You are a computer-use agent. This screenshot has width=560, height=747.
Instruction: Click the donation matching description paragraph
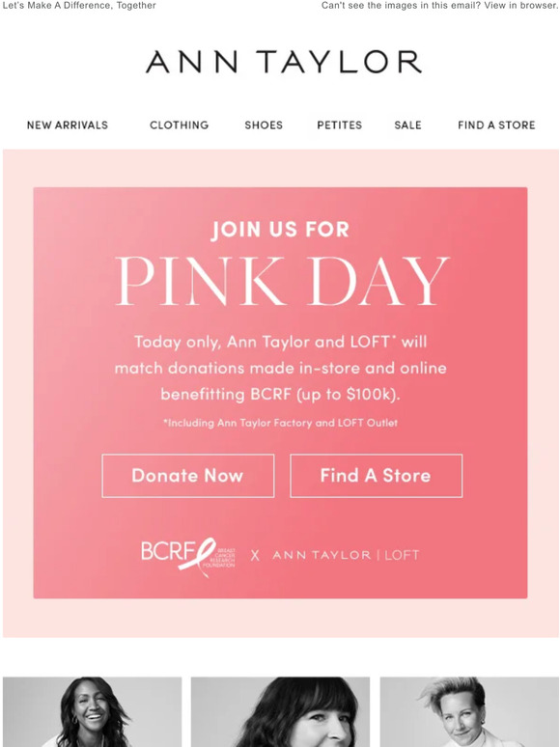280,368
